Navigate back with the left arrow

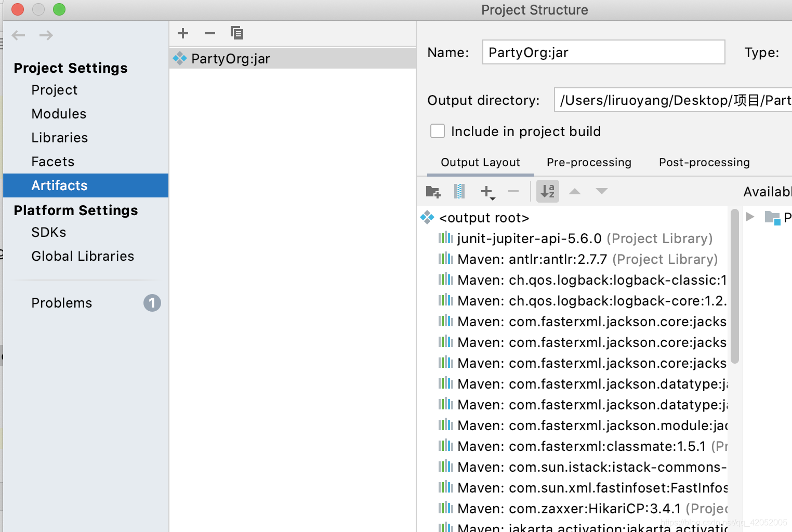pos(19,35)
